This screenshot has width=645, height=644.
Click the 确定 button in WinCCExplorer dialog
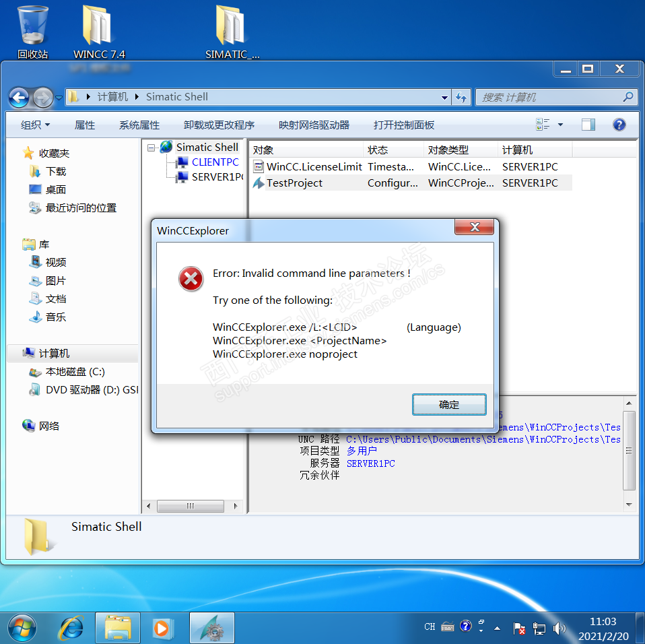(449, 404)
